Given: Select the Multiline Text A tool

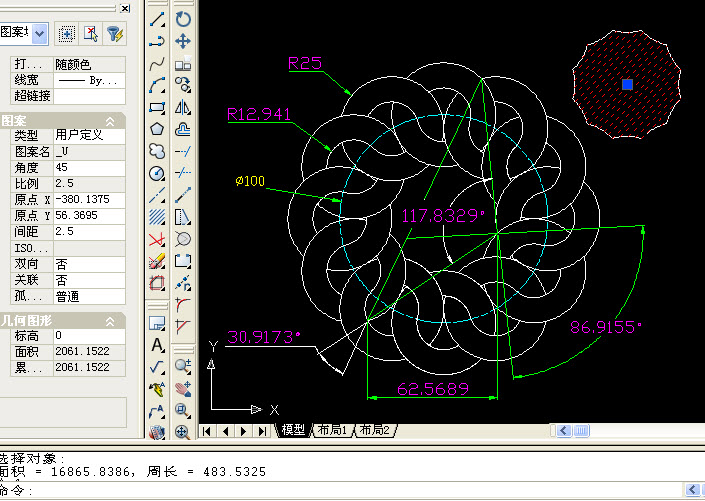Looking at the screenshot, I should click(x=157, y=345).
